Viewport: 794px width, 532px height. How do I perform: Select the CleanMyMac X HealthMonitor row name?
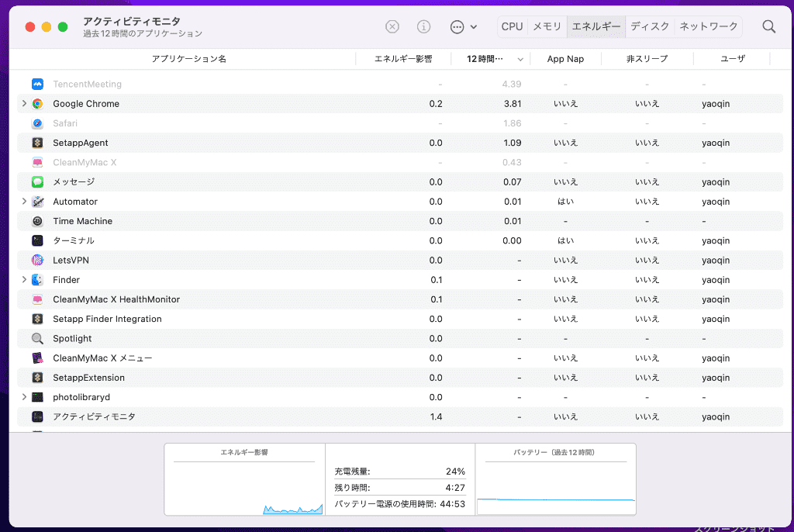(x=116, y=299)
